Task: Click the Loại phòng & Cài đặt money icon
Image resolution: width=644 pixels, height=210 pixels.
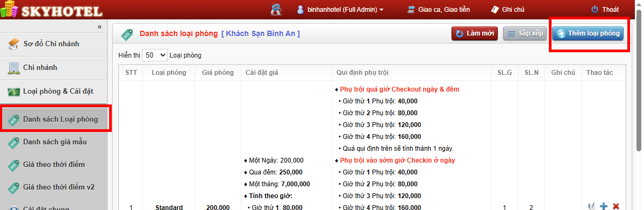Action: [13, 92]
